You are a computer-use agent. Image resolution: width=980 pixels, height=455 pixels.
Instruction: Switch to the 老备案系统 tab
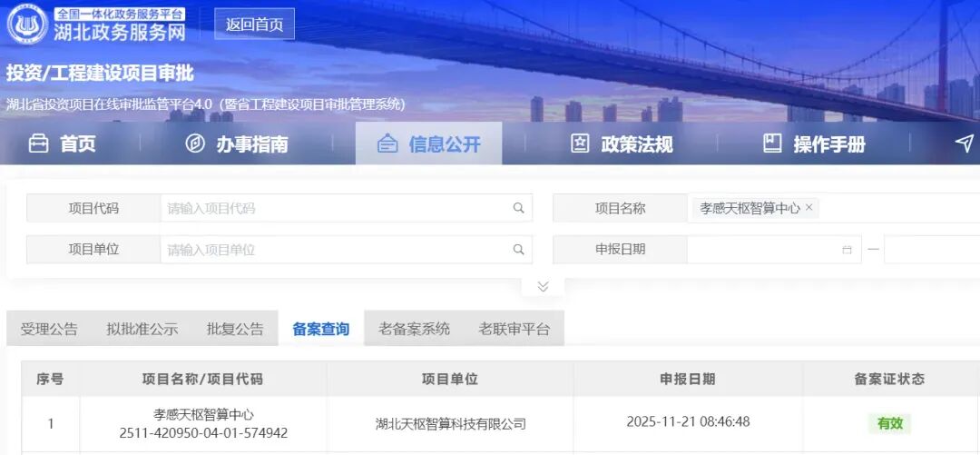click(414, 329)
